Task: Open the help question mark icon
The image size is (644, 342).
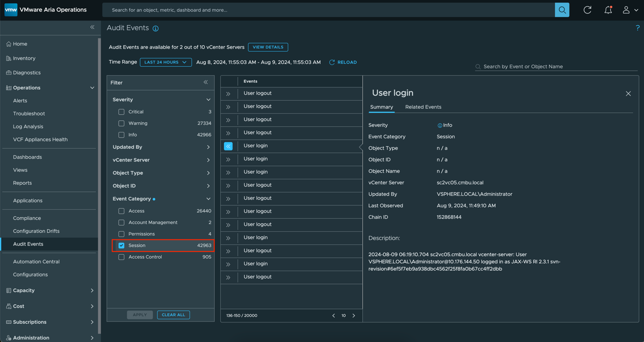Action: 637,28
